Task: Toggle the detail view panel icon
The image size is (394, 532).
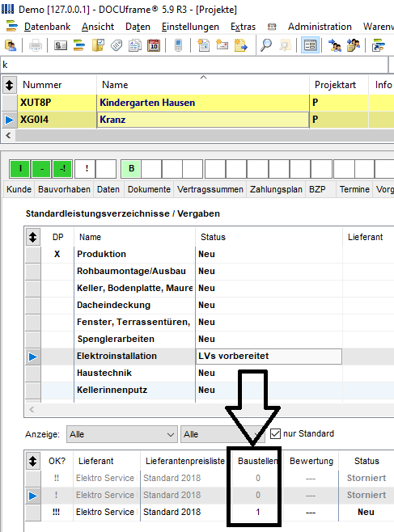Action: point(310,45)
